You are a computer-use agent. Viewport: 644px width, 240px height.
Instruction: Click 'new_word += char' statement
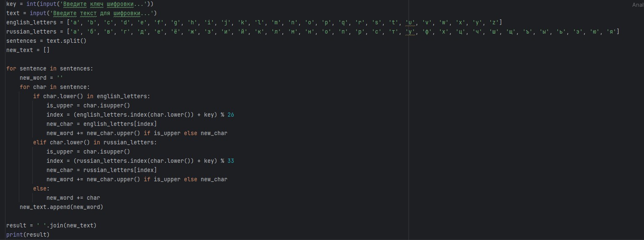(x=73, y=198)
